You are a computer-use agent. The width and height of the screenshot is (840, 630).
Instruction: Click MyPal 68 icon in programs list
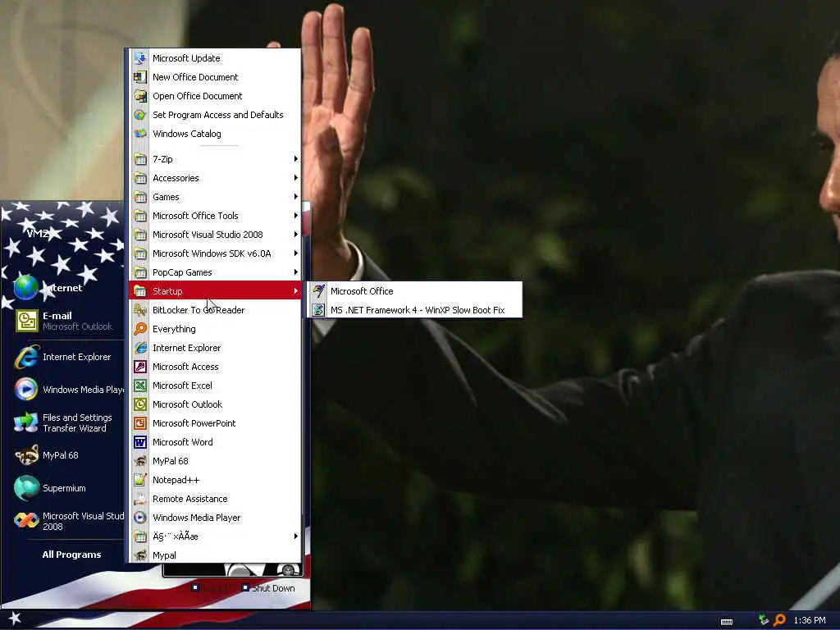(x=140, y=461)
